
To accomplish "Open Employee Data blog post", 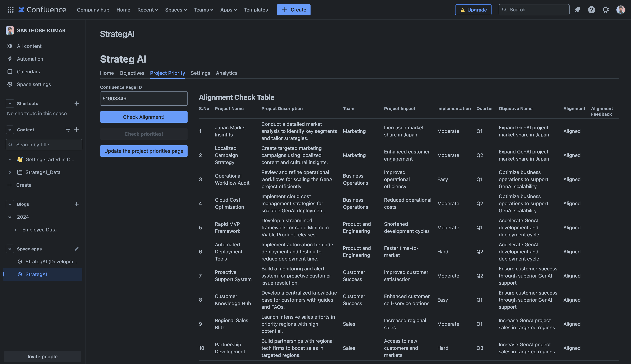I will coord(39,230).
